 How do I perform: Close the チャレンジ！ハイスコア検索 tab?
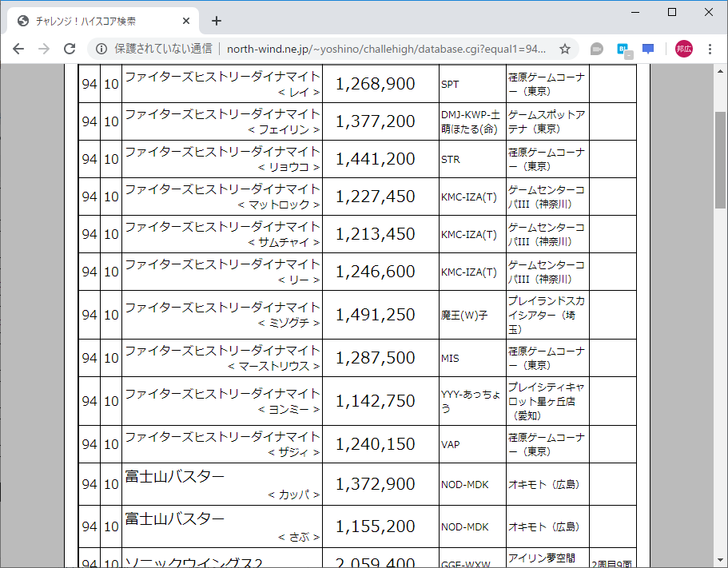[185, 21]
